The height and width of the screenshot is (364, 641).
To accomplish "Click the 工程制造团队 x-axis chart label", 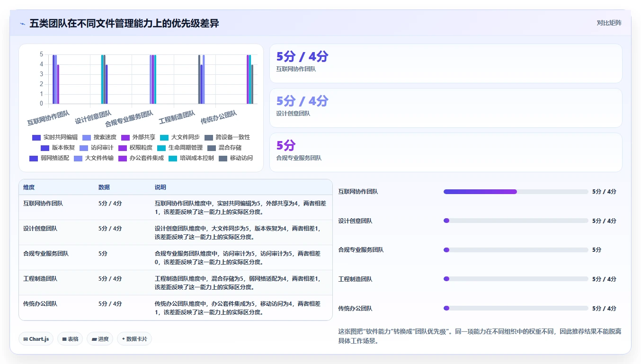I will (x=177, y=117).
